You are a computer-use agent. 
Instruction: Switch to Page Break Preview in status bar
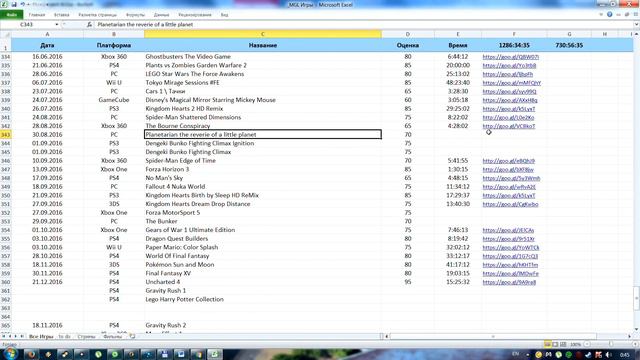click(563, 344)
